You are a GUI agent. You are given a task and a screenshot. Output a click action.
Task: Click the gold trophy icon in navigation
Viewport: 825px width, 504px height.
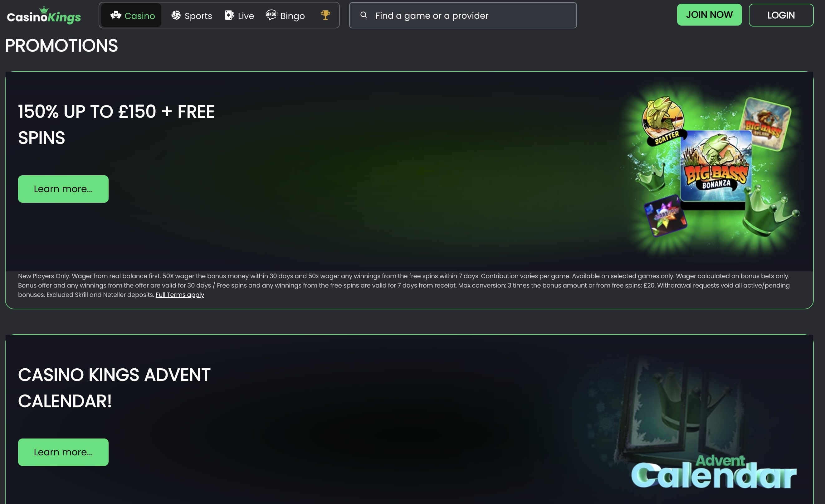(x=325, y=15)
